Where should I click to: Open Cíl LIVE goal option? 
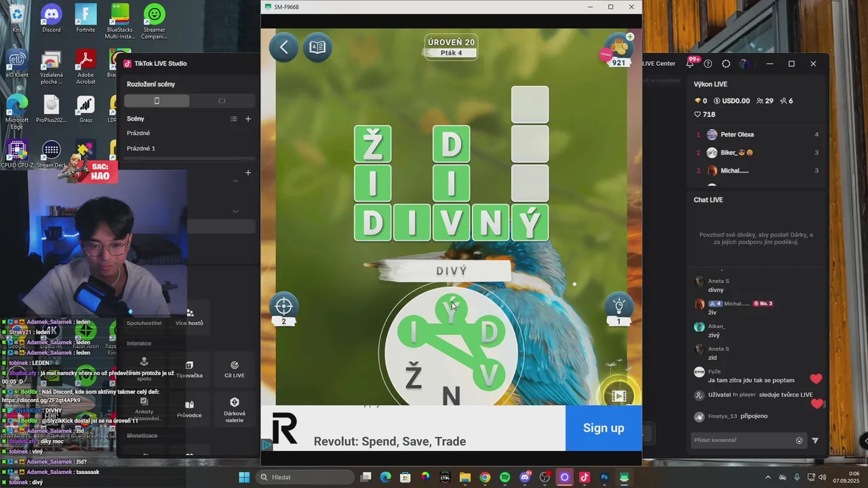[x=235, y=369]
